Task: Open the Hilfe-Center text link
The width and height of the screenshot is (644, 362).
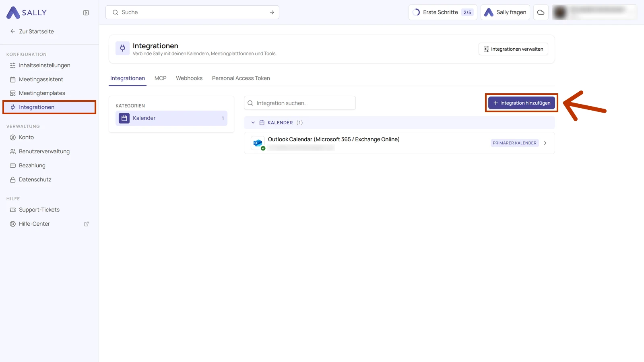Action: 34,224
